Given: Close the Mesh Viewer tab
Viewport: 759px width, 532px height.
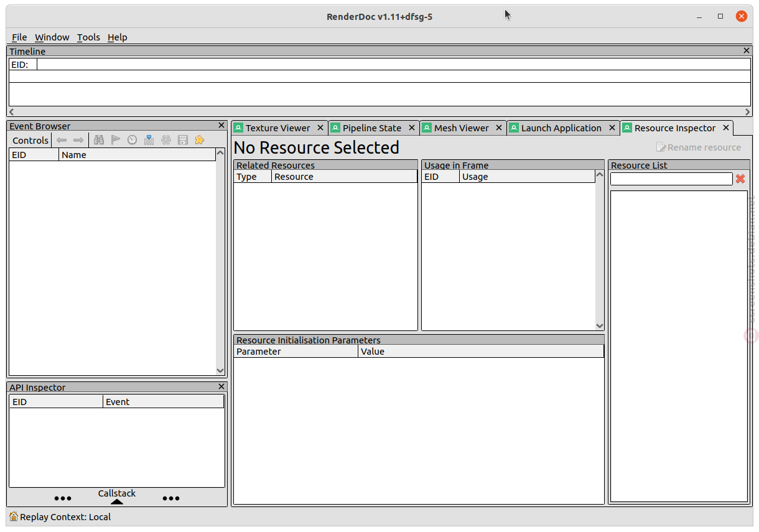Looking at the screenshot, I should [500, 128].
